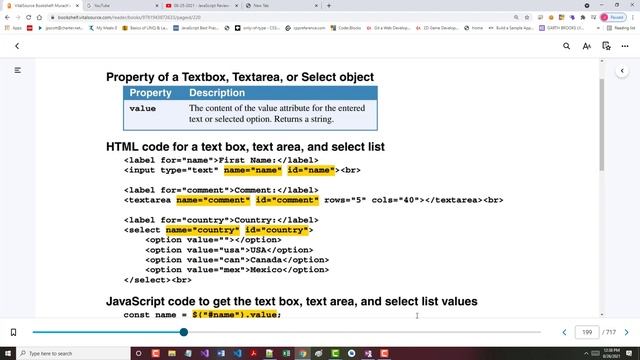Open the My Meals bookmark
This screenshot has height=360, width=640.
coord(103,28)
